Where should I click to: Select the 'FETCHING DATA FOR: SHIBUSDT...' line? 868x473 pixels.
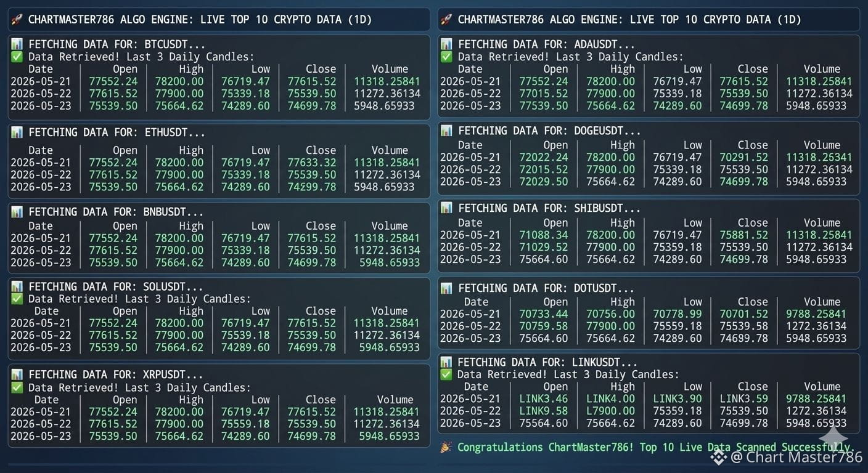click(550, 208)
